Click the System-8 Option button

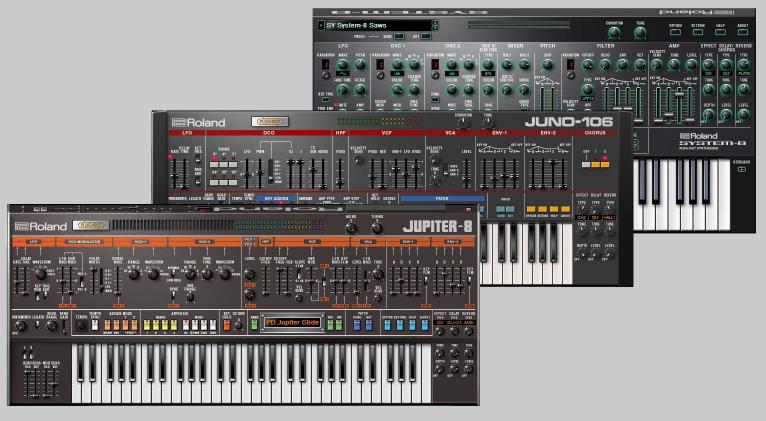click(x=675, y=32)
